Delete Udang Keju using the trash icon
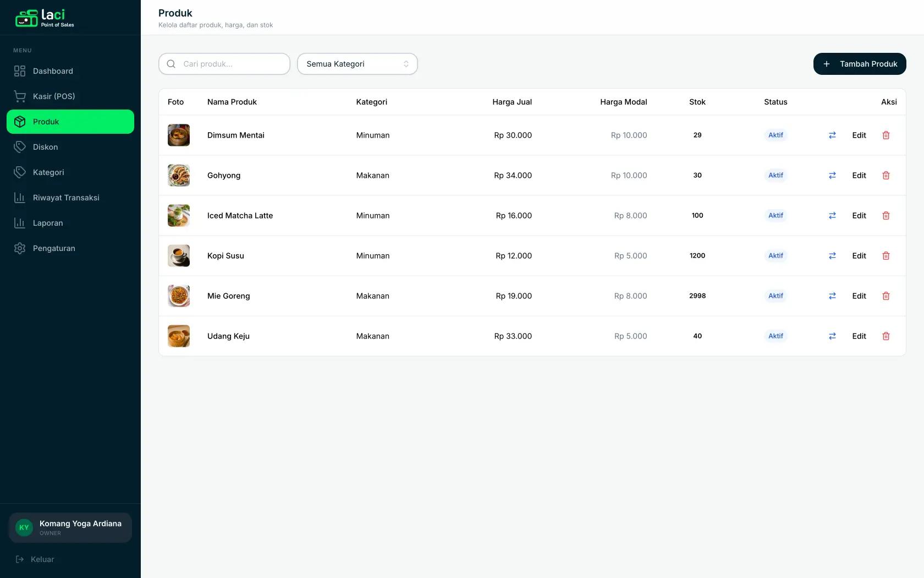 886,336
